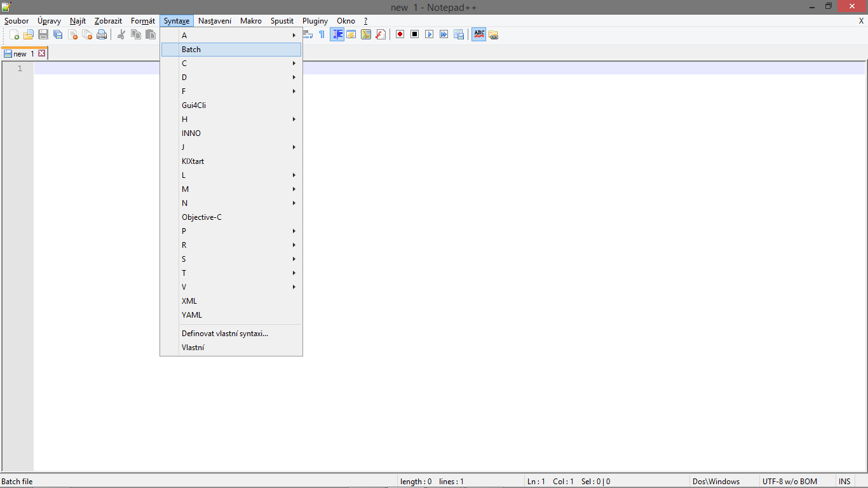Open the Function List panel
Viewport: 868px width, 488px height.
click(x=381, y=34)
